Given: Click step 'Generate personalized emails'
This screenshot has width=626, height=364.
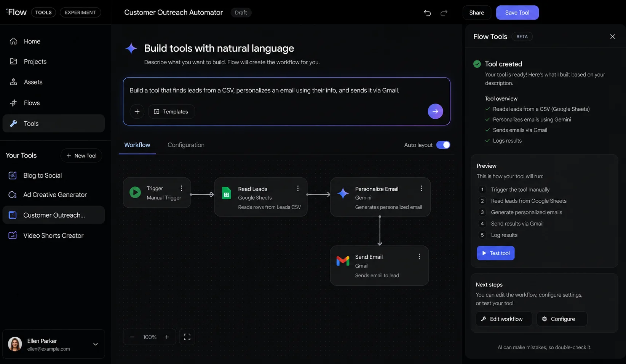Looking at the screenshot, I should point(526,212).
